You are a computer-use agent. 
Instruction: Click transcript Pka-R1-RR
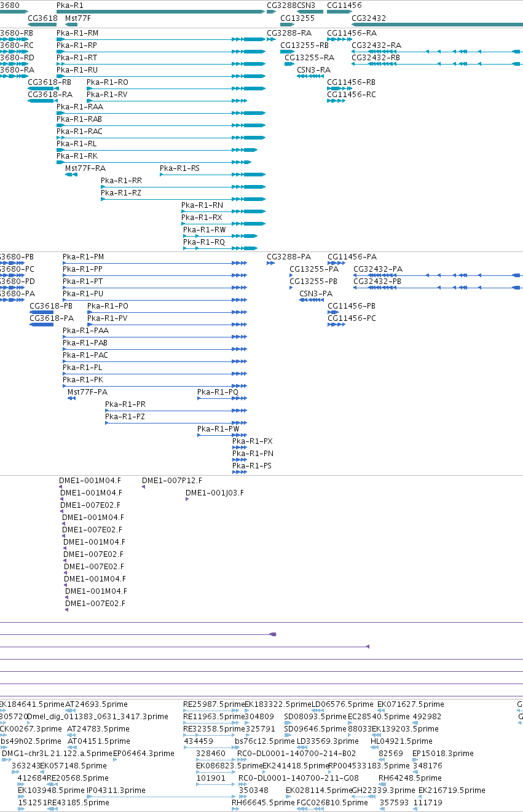121,181
